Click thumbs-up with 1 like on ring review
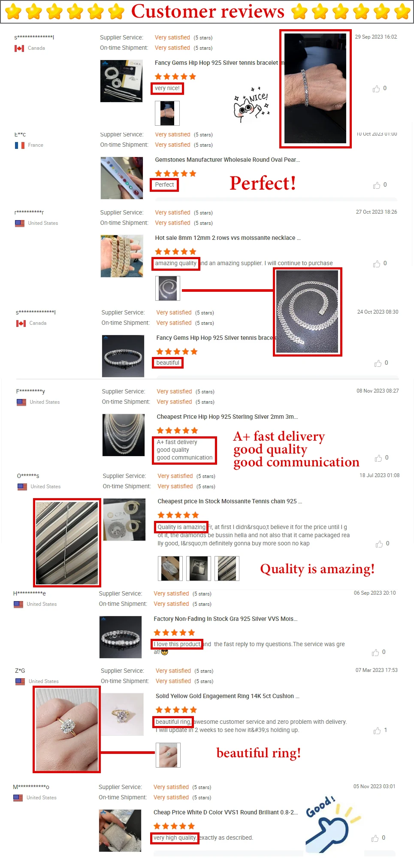This screenshot has width=414, height=868. (377, 731)
